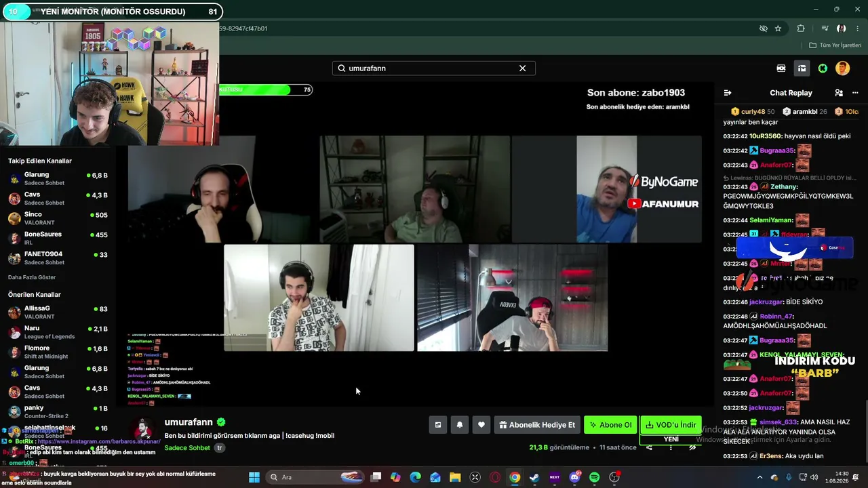Clear the umurafann search field

pos(522,68)
